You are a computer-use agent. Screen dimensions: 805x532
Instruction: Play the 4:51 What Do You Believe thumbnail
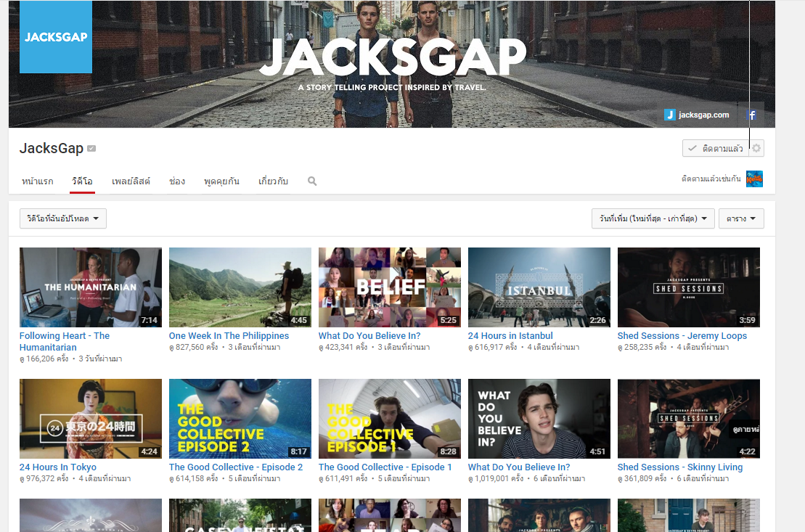point(539,419)
